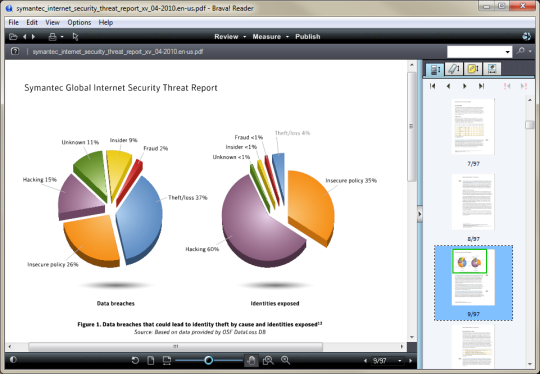Open search options dropdown arrow
Image resolution: width=540 pixels, height=374 pixels.
coord(530,51)
